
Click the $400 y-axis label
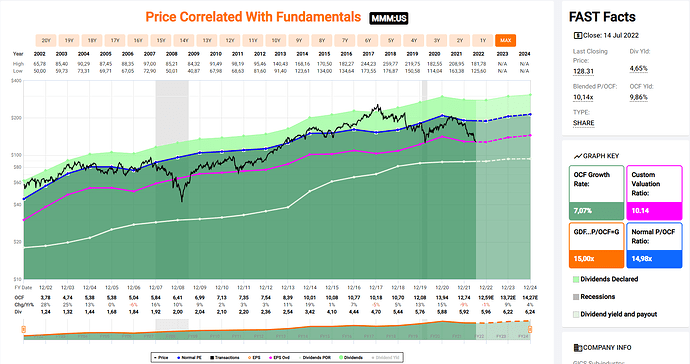16,81
